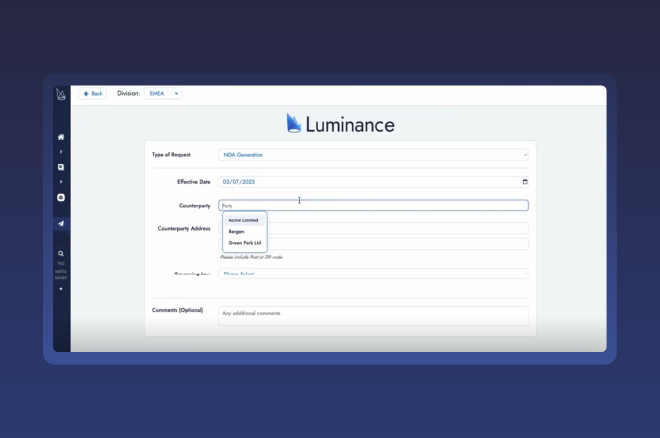Image resolution: width=660 pixels, height=438 pixels.
Task: Click the Counterparty input field
Action: pos(373,205)
